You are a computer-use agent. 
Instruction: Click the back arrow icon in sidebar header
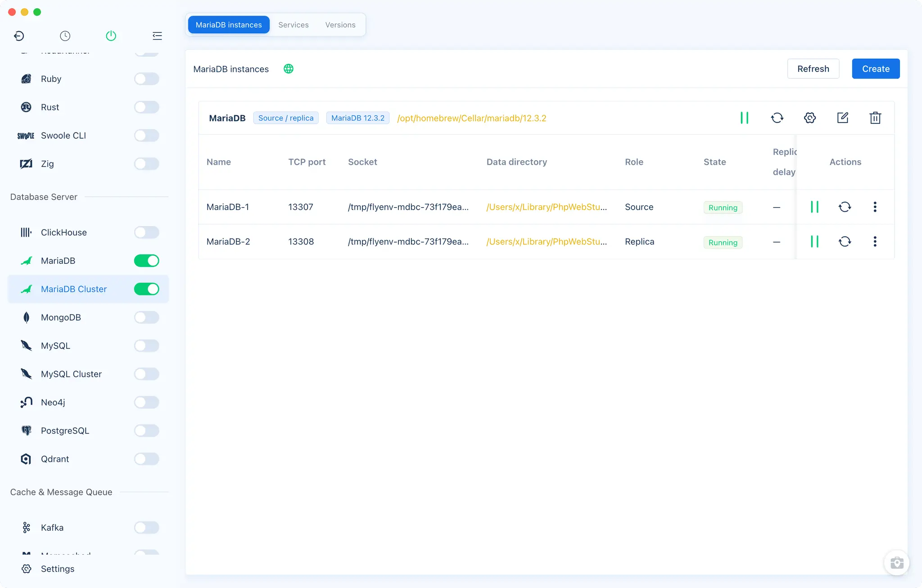coord(19,36)
